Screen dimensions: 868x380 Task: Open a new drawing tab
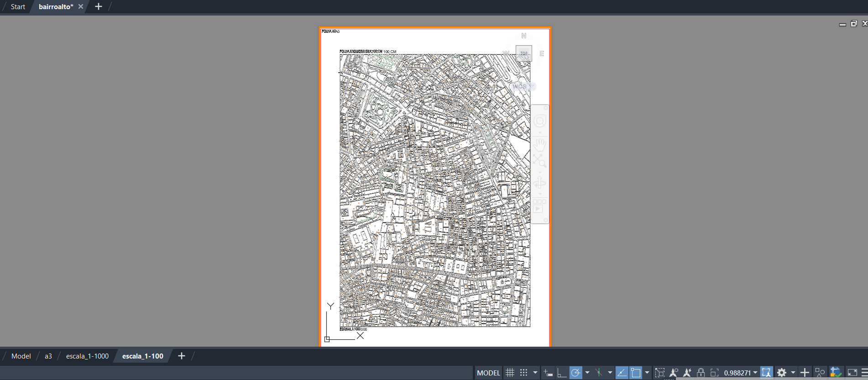99,7
